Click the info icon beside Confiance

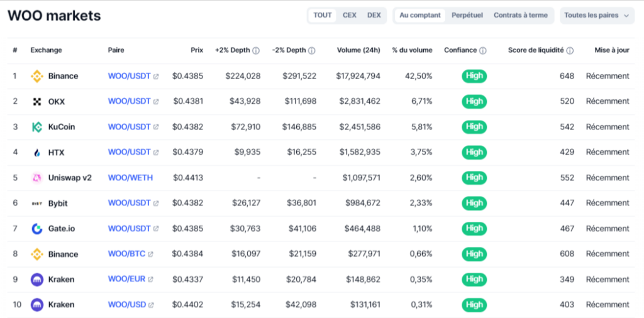(x=482, y=51)
